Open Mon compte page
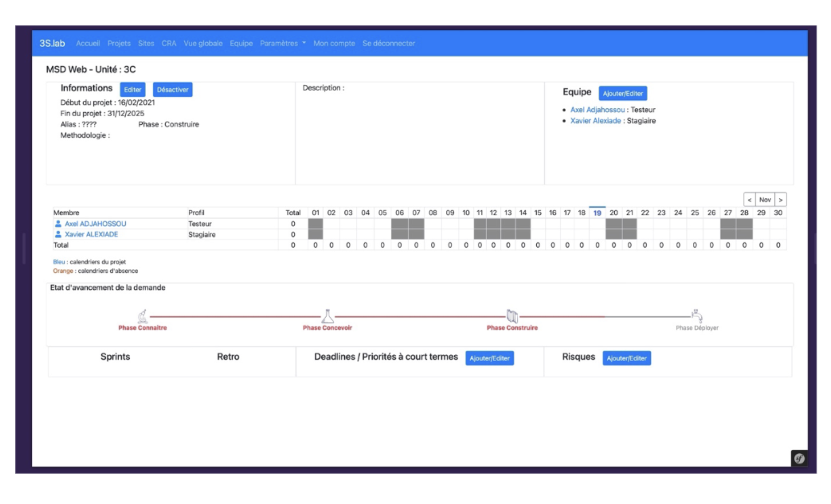The height and width of the screenshot is (504, 831). pos(334,43)
